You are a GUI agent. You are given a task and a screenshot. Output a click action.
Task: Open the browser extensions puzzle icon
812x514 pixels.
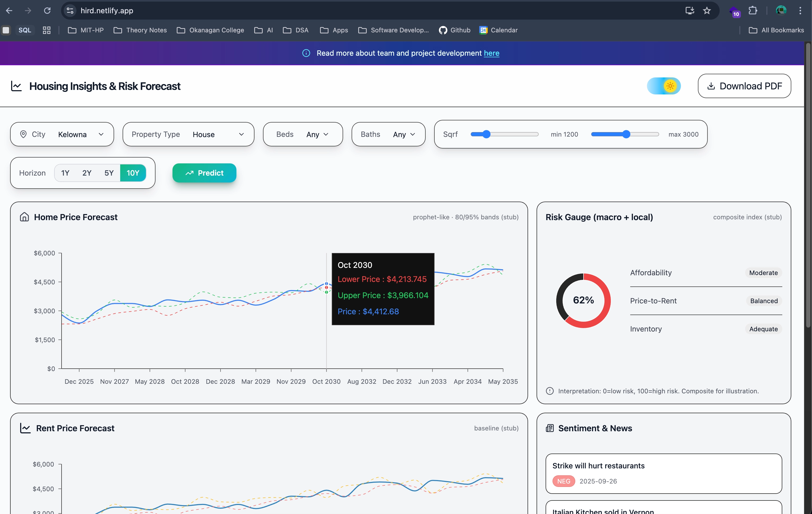coord(753,10)
